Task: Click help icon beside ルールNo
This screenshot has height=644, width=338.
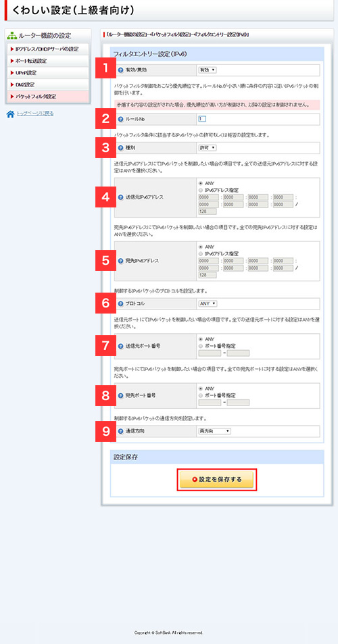Action: (120, 119)
